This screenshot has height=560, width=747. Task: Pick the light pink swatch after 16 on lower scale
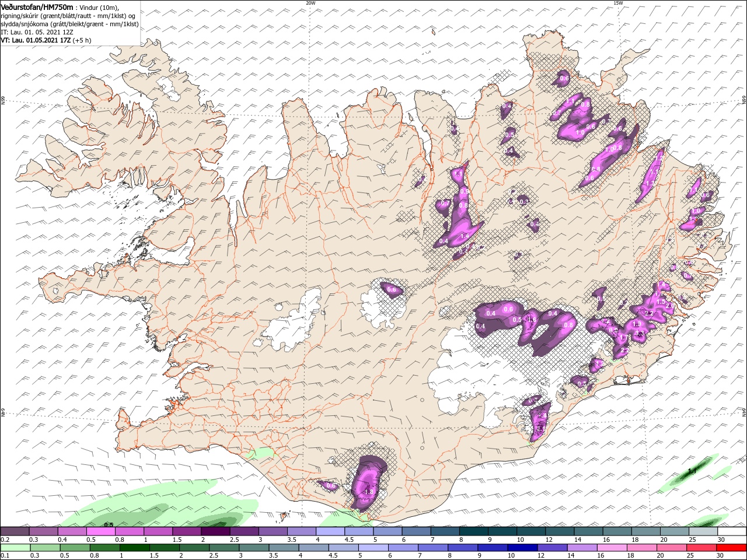[x=612, y=548]
